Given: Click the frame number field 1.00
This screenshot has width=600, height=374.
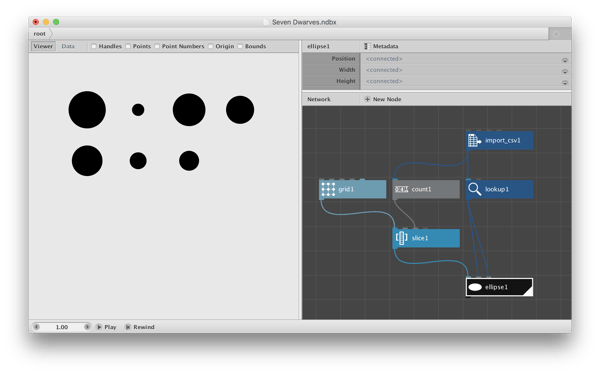Looking at the screenshot, I should [62, 327].
